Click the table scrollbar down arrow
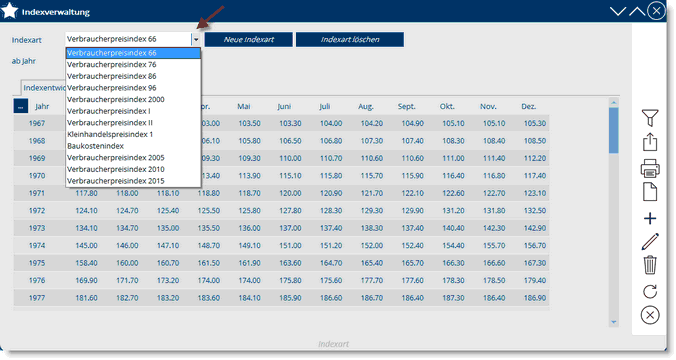This screenshot has width=676, height=360. [613, 322]
